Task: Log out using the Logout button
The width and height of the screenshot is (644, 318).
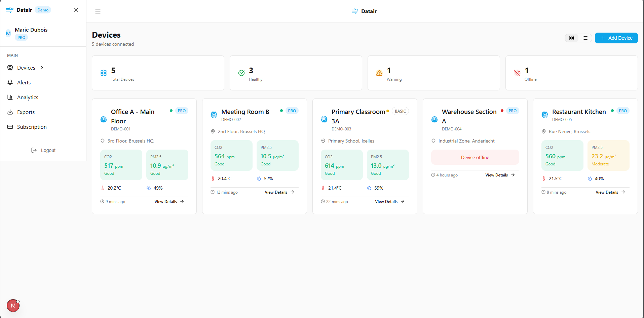Action: (43, 150)
